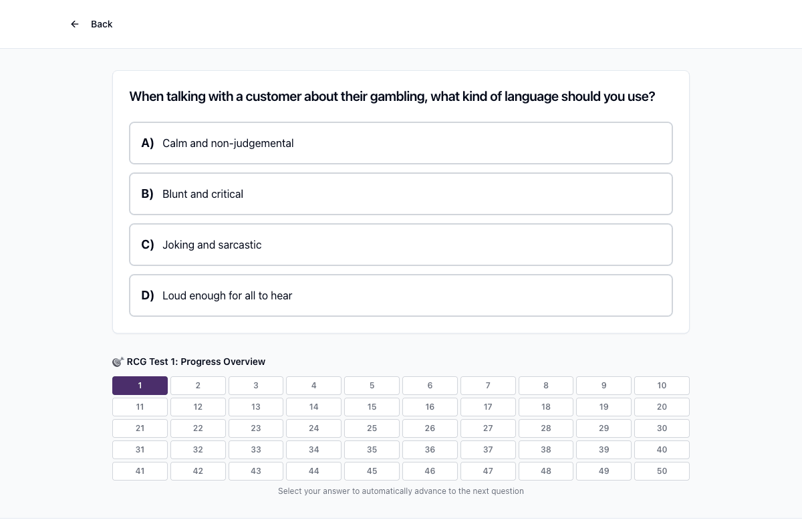Jump to question 28
This screenshot has width=812, height=528.
(546, 428)
